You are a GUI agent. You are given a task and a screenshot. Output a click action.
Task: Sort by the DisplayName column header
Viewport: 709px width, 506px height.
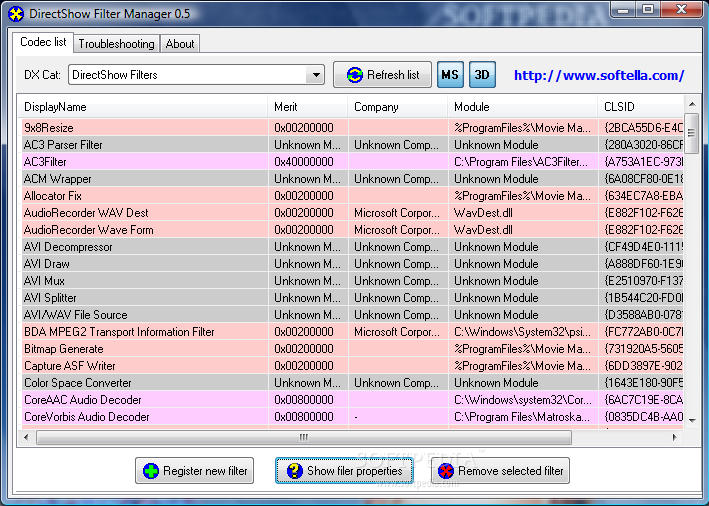143,107
